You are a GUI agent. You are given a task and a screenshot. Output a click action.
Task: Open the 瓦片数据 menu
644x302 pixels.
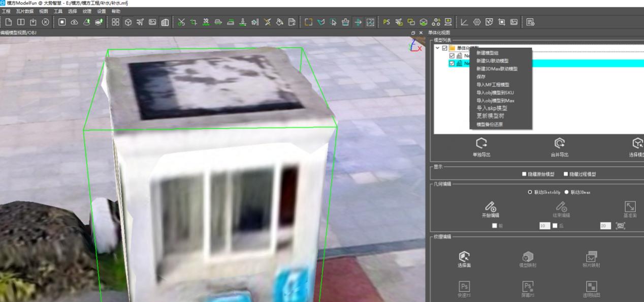point(24,11)
